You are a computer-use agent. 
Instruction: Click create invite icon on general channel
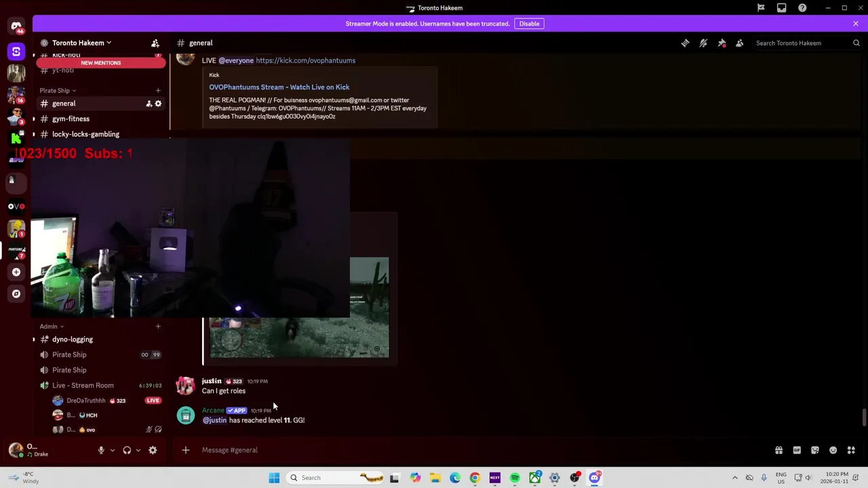pyautogui.click(x=149, y=104)
